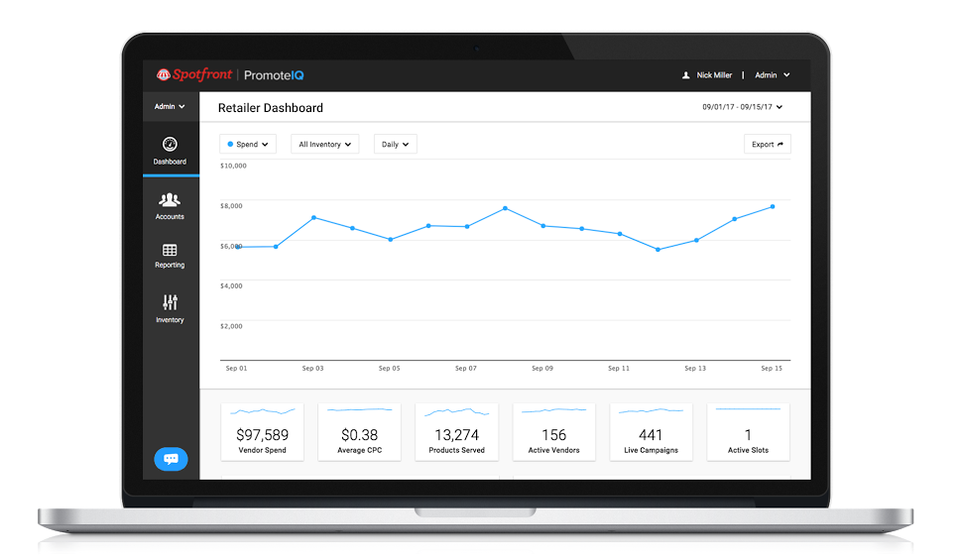Expand the Spend metric dropdown
This screenshot has width=960, height=560.
click(x=248, y=145)
